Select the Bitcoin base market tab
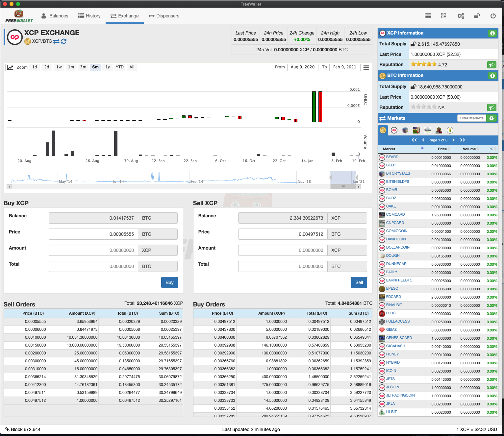Screen dimensions: 504x436 383,130
